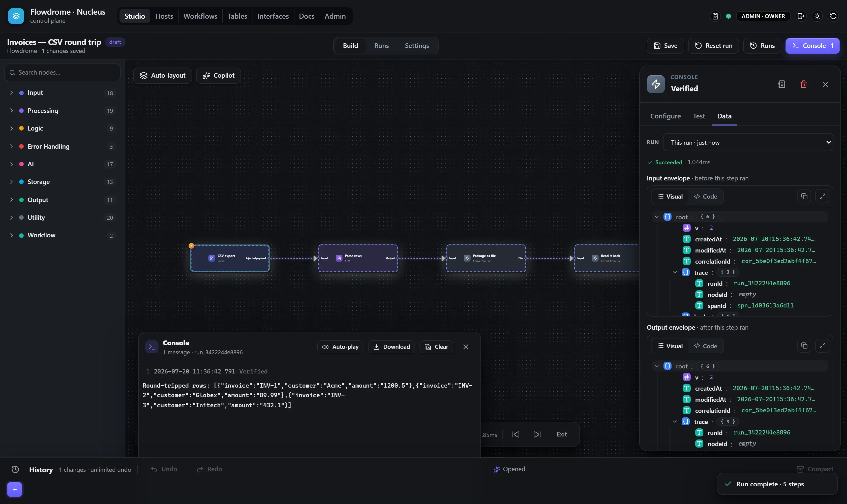
Task: Collapse trace in Output envelope tree
Action: (675, 422)
